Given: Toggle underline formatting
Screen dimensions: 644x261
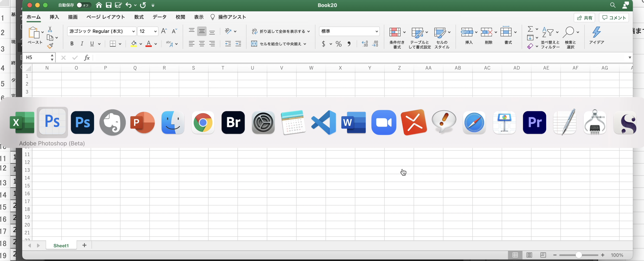Looking at the screenshot, I should [x=92, y=44].
